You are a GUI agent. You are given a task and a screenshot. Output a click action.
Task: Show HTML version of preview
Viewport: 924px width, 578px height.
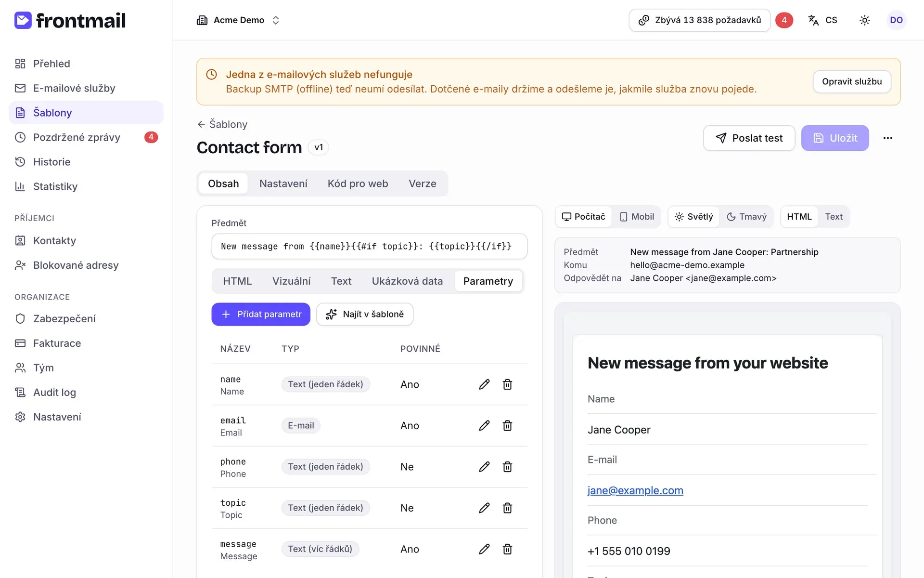(x=799, y=217)
